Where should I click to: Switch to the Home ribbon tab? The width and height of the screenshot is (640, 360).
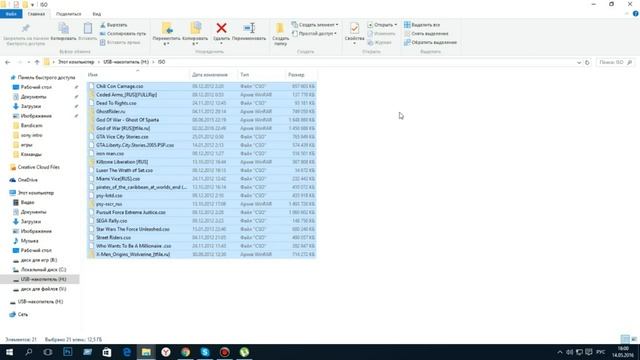(x=36, y=14)
